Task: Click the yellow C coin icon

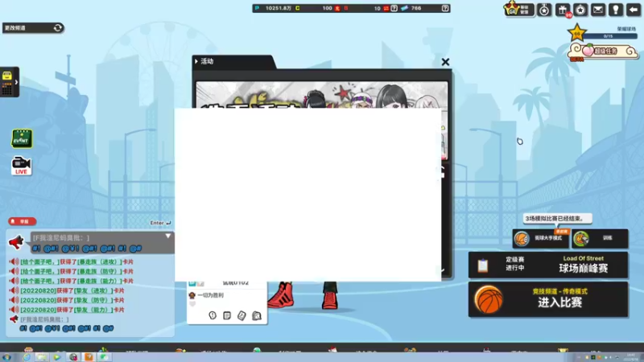Action: pyautogui.click(x=297, y=8)
